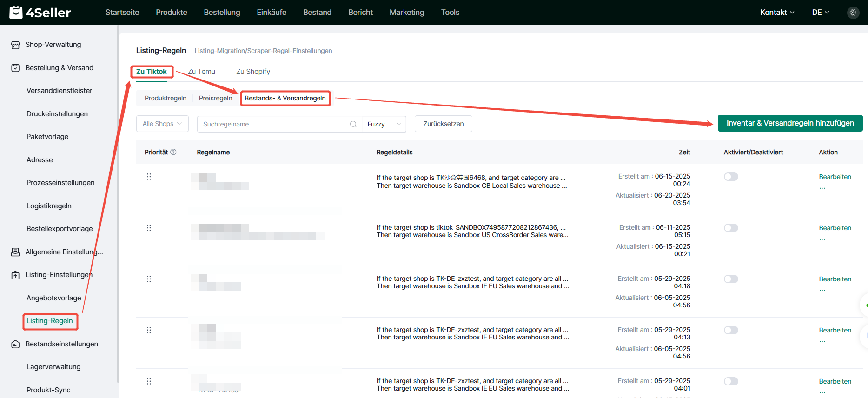
Task: Open the Einkäufe menu
Action: [x=272, y=13]
